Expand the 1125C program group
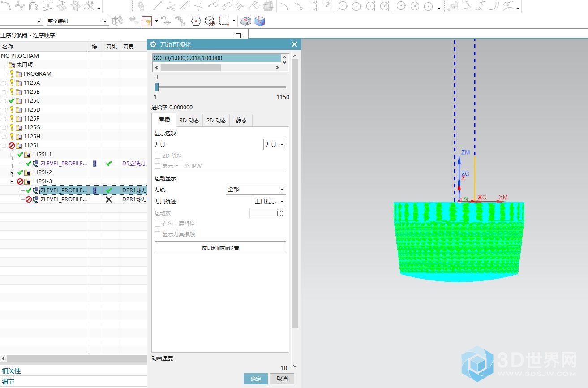The image size is (588, 388). click(x=4, y=101)
